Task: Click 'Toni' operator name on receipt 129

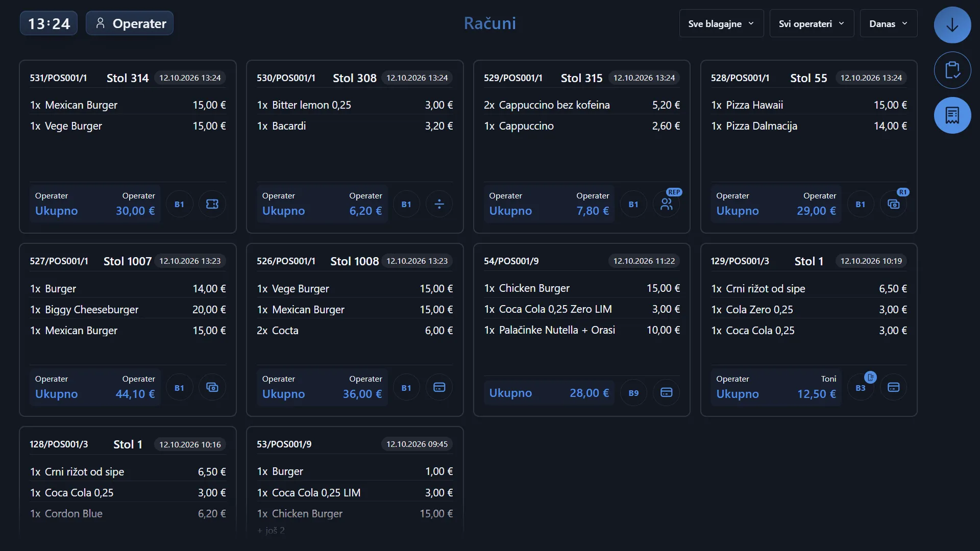Action: point(828,379)
